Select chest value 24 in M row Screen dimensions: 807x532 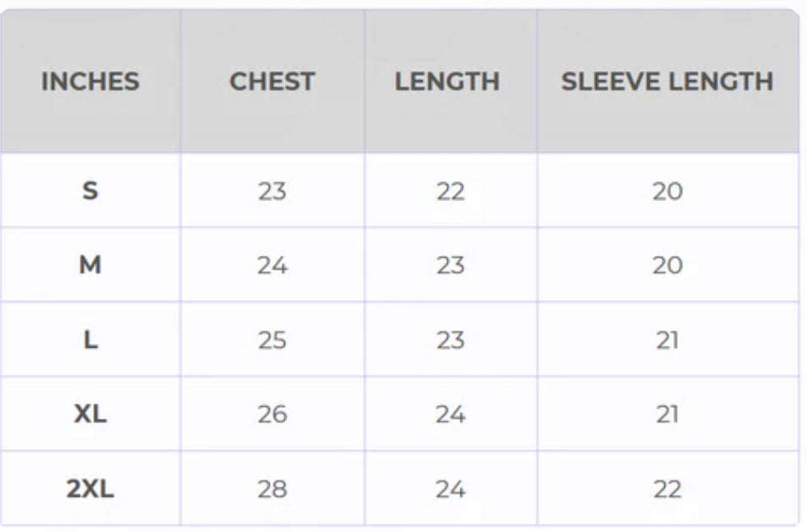272,266
